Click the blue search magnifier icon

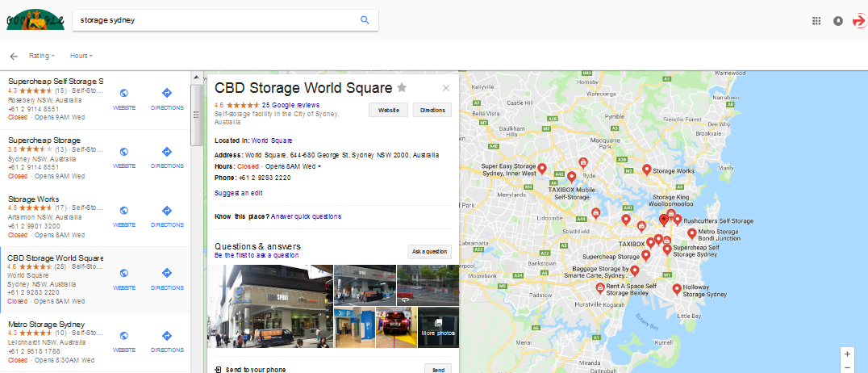pyautogui.click(x=365, y=20)
